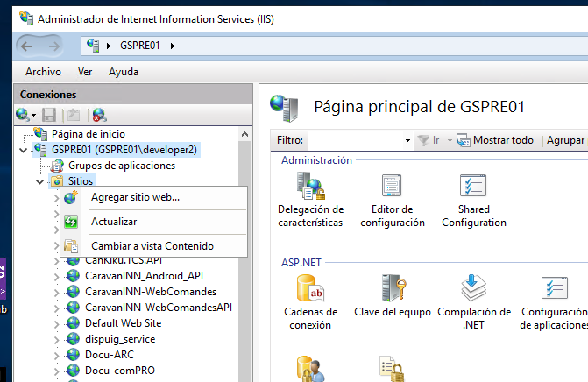588x382 pixels.
Task: Select the CaravanINN_Android_API site
Action: click(144, 276)
